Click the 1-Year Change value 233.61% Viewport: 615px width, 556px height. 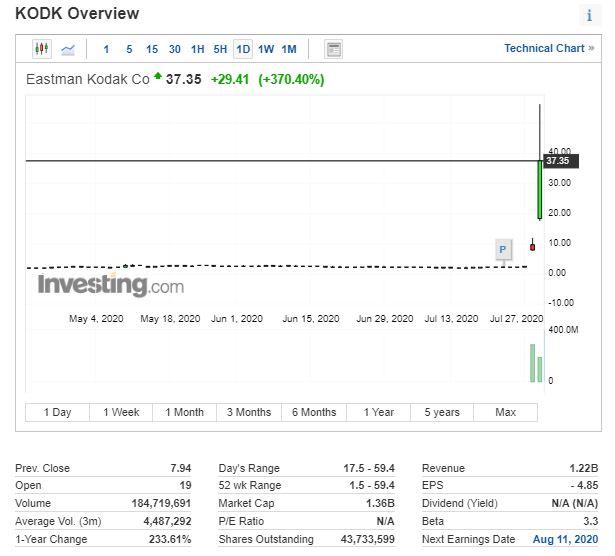pyautogui.click(x=170, y=540)
